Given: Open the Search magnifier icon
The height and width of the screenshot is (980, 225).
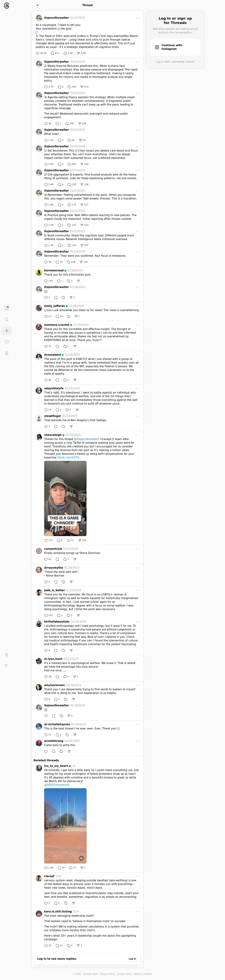Looking at the screenshot, I should [6, 319].
